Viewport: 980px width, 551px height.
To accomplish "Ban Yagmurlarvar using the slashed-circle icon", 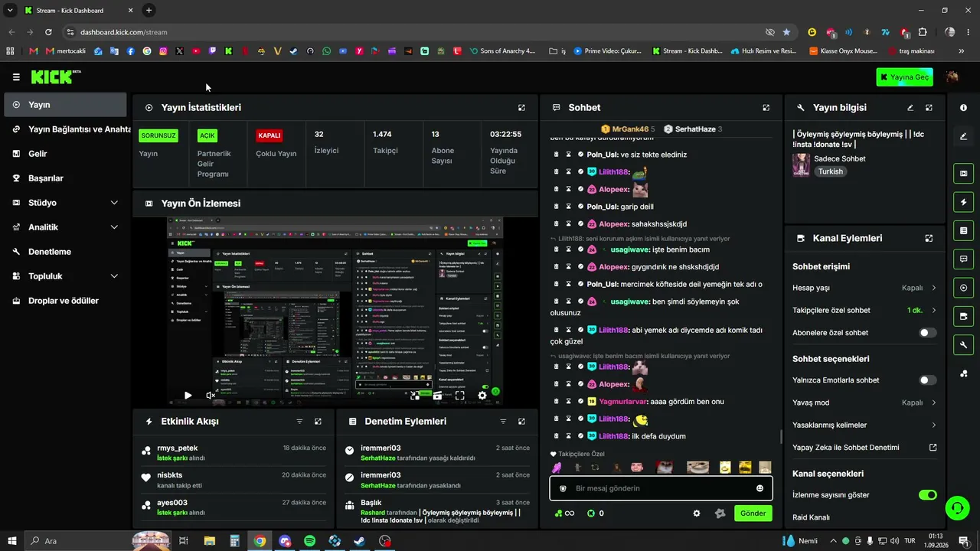I will click(x=580, y=402).
